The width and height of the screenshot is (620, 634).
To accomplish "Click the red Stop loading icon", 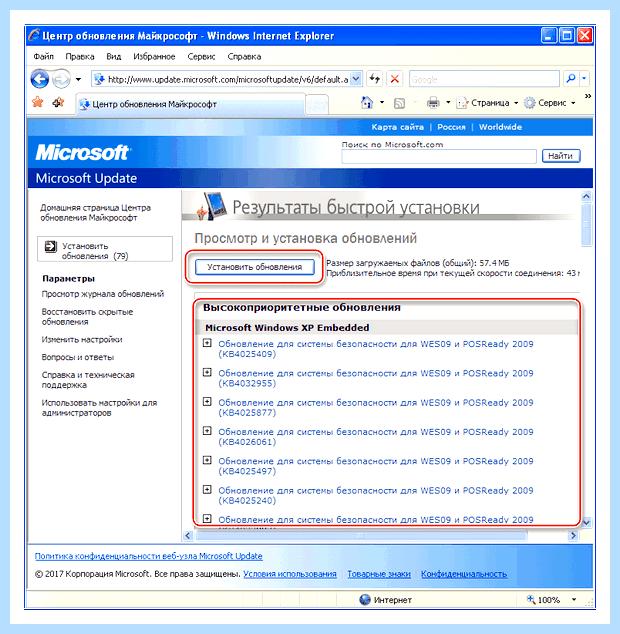I will [395, 79].
